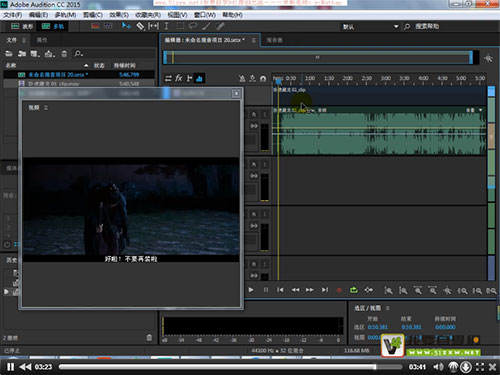Click zoom out amplitude magnifier icon

click(x=403, y=290)
